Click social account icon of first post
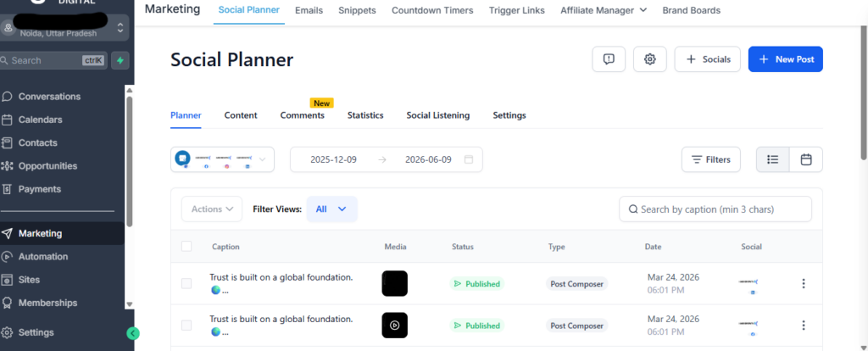The height and width of the screenshot is (351, 868). 748,285
